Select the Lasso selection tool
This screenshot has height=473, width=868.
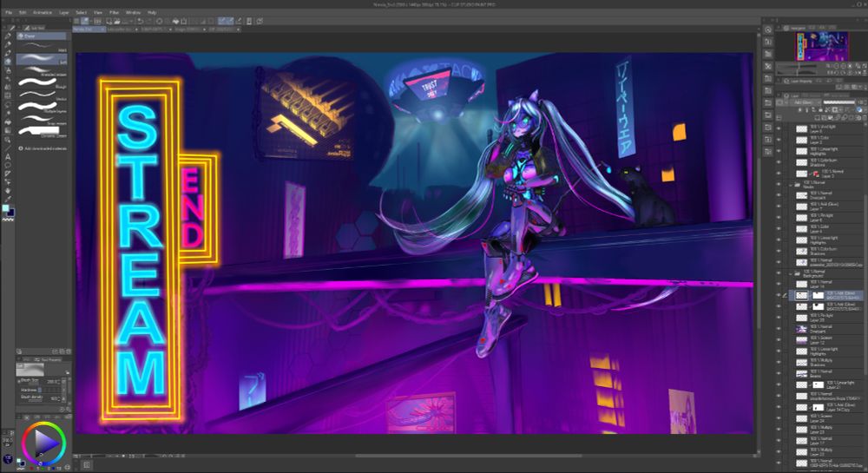click(x=8, y=103)
